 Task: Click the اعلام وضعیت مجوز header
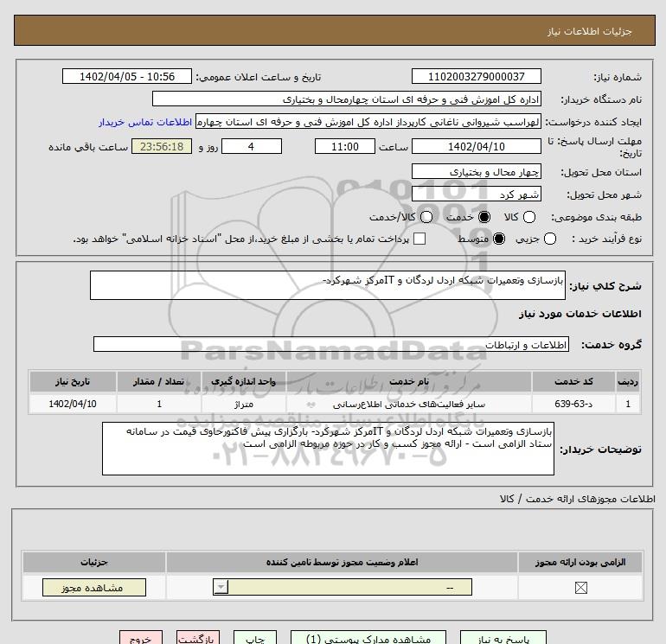pos(342,563)
